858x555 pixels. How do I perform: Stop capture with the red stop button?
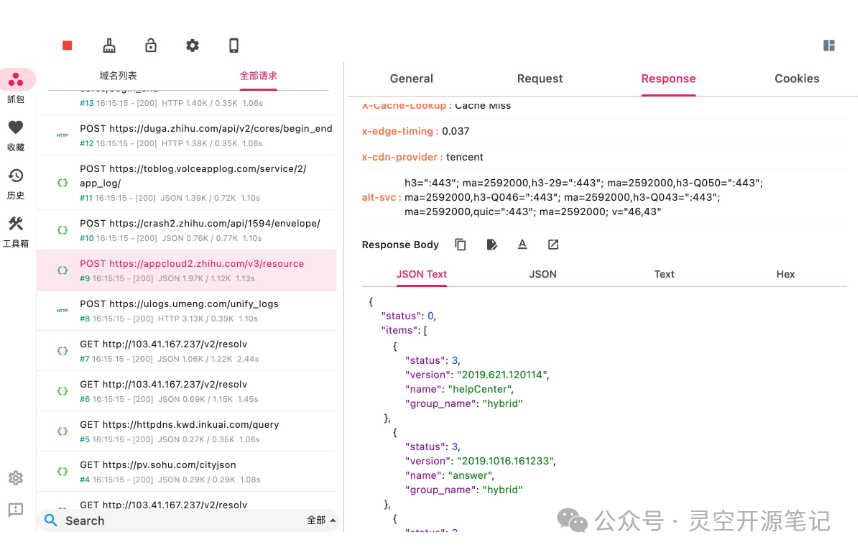[67, 45]
